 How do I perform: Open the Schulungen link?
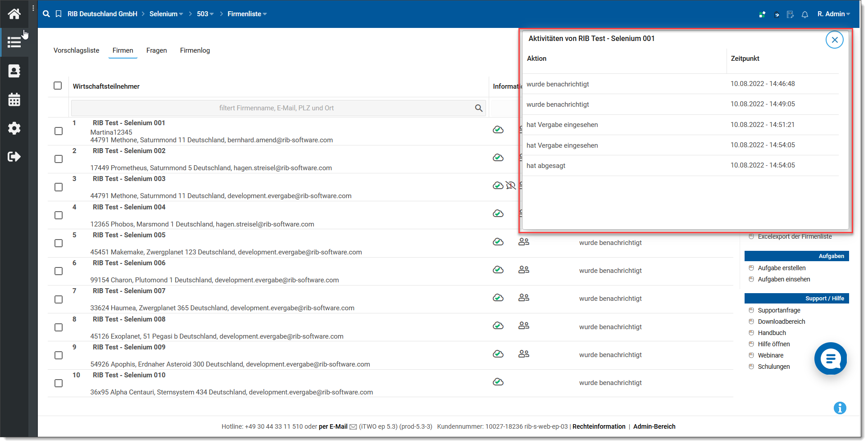773,367
